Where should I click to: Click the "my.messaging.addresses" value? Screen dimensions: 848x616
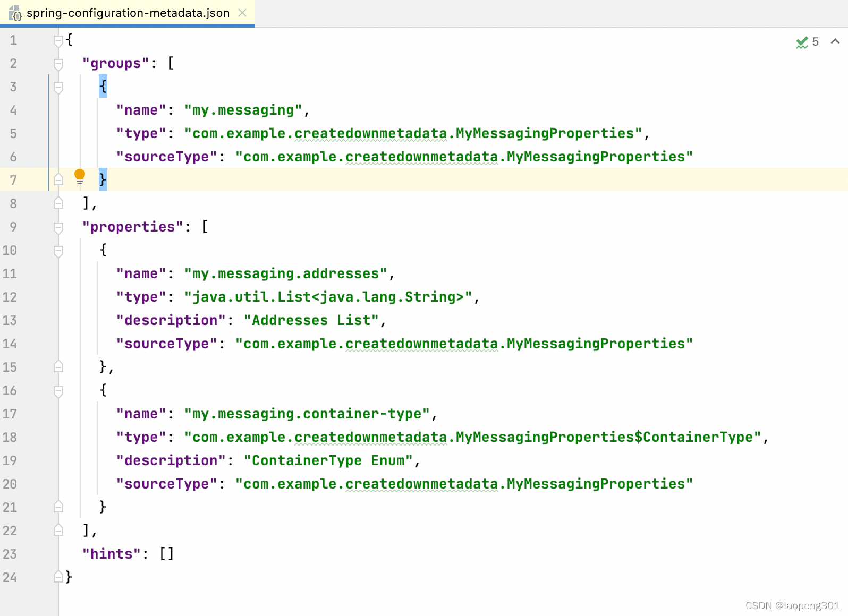(x=286, y=274)
